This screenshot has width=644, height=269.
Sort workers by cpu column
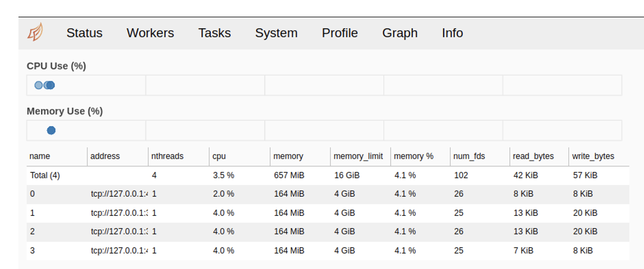point(219,156)
